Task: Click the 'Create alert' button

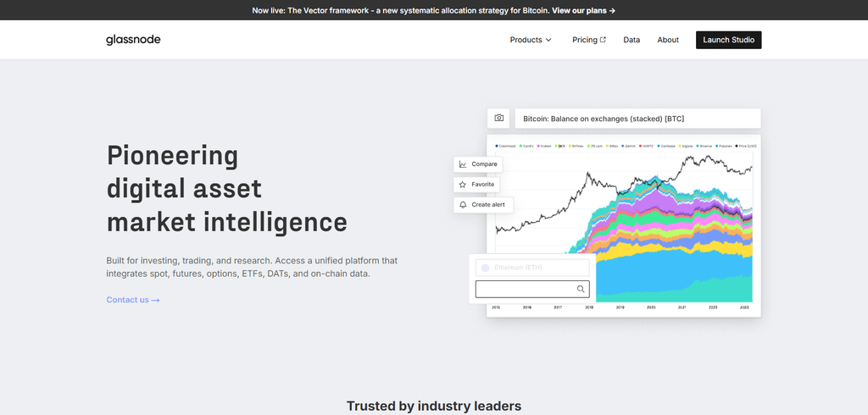Action: 482,205
